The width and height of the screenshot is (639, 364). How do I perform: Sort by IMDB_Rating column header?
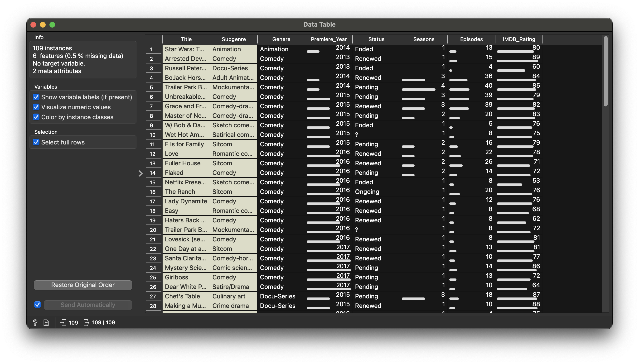[x=519, y=39]
